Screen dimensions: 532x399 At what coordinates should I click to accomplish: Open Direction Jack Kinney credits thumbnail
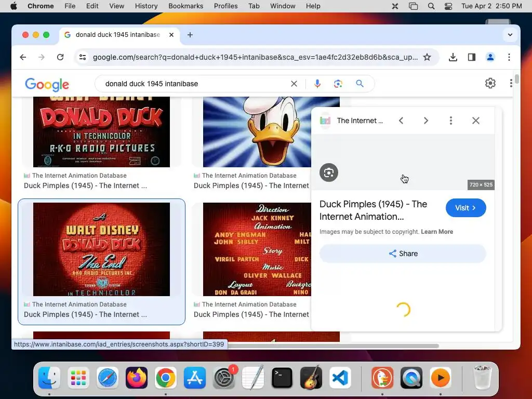click(257, 249)
